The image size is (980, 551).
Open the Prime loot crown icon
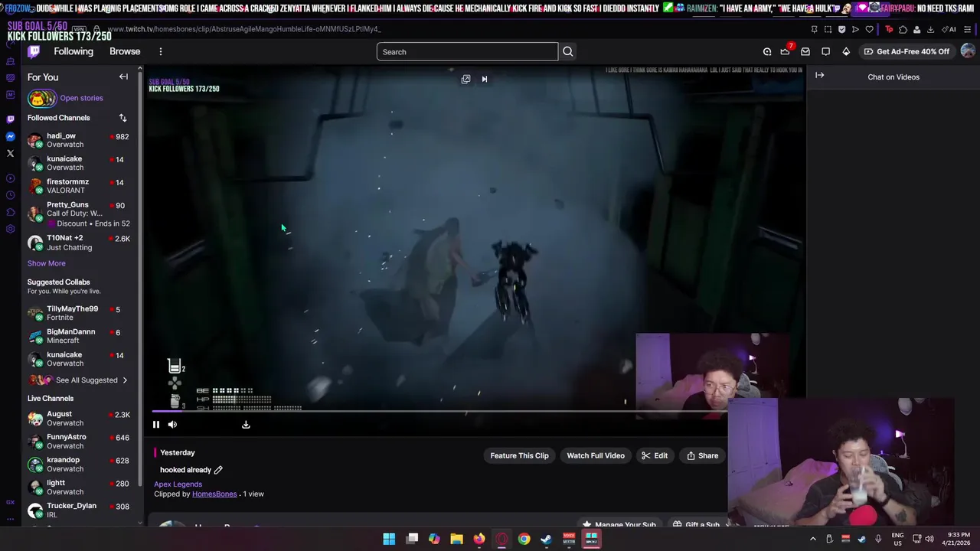pyautogui.click(x=785, y=51)
